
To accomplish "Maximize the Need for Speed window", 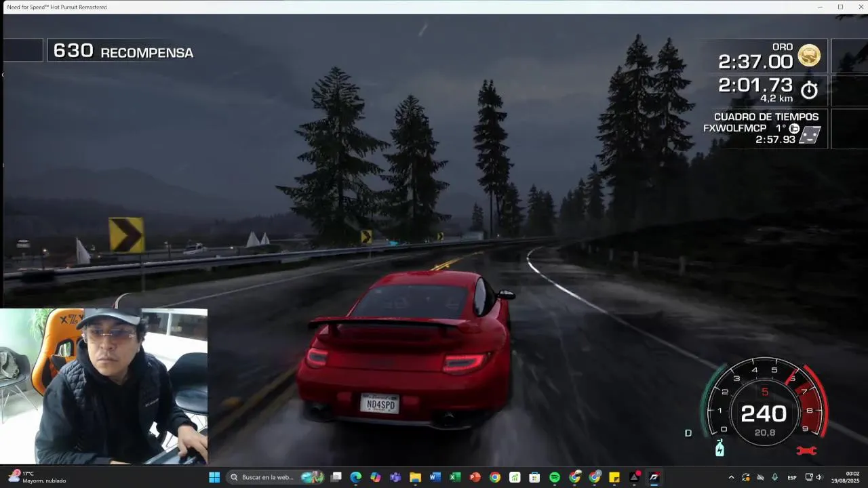I will tap(840, 7).
